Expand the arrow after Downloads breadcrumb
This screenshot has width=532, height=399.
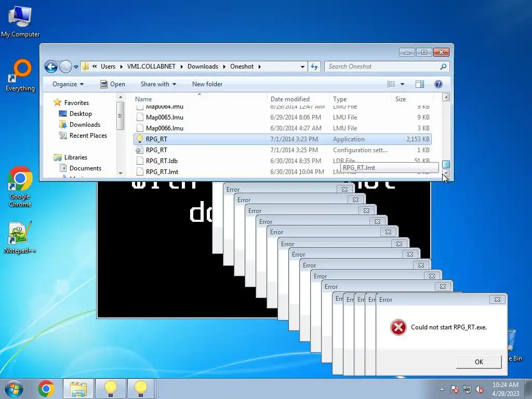point(224,66)
